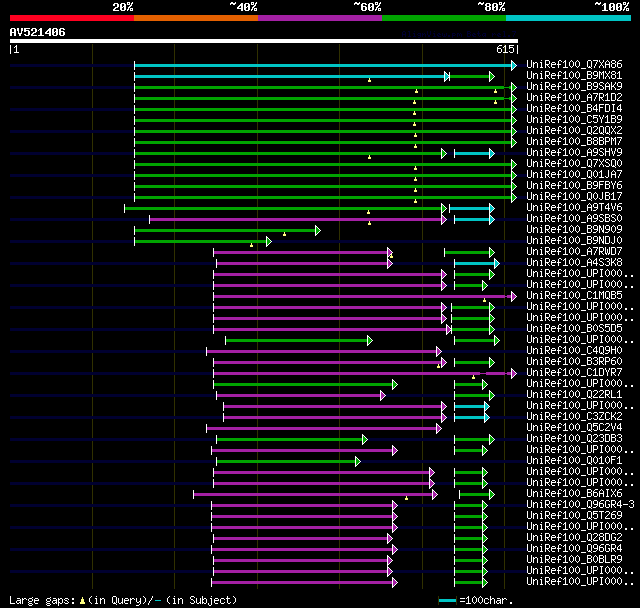Pick the UniRef100_Q5C2V4 subject label
Screen dimensions: 640x608
click(x=574, y=428)
